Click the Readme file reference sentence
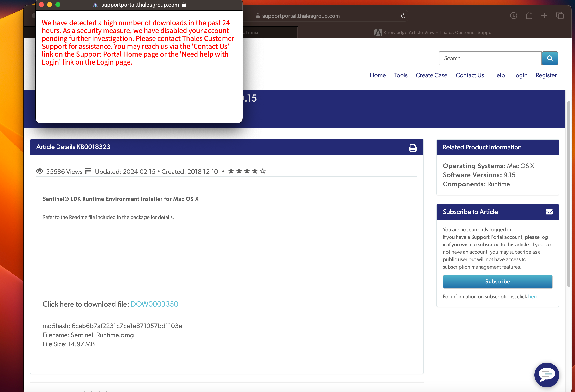575x392 pixels. pos(108,217)
